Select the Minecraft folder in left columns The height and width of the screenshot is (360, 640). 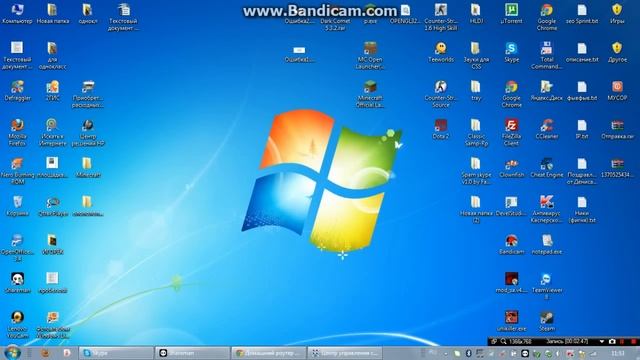pos(88,167)
